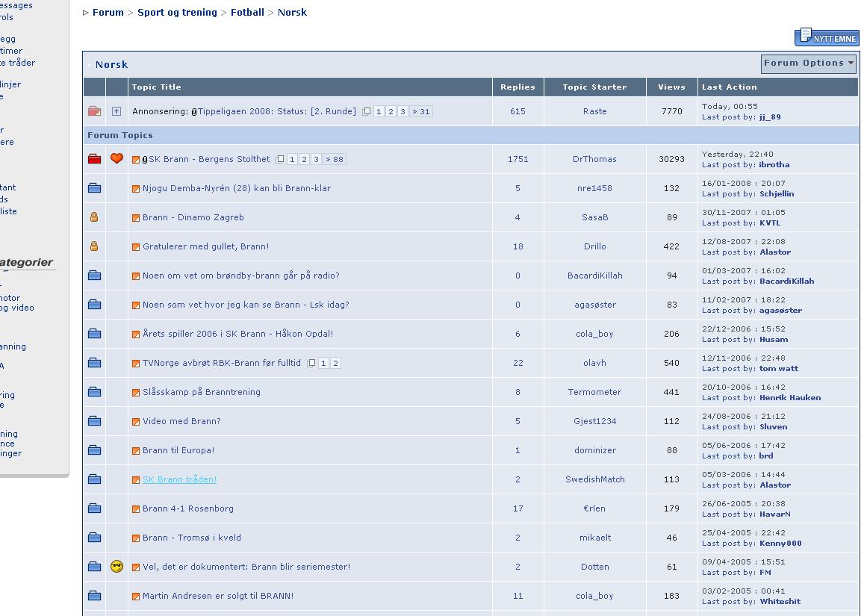Open last poster jj_89's profile

tap(770, 117)
